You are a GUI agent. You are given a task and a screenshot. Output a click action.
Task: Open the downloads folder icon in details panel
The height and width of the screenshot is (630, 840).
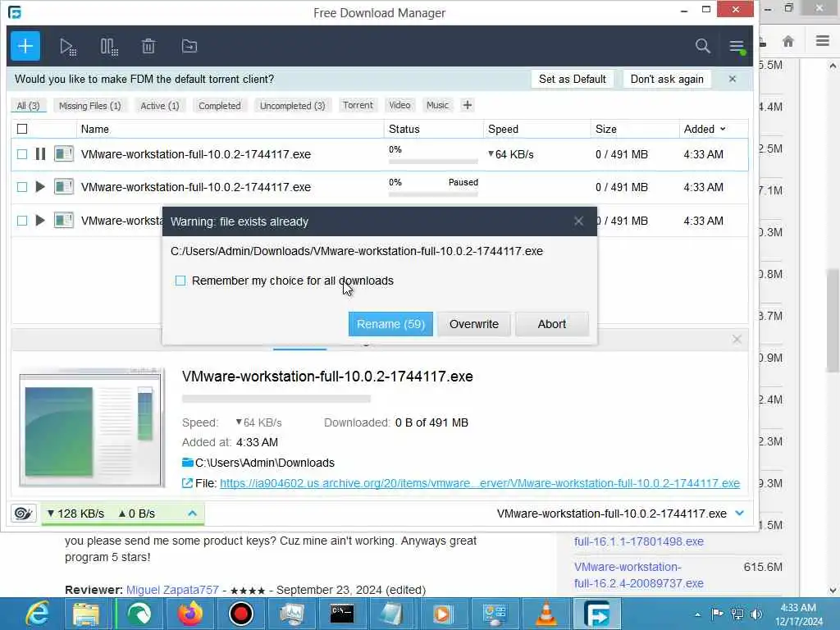pyautogui.click(x=188, y=463)
